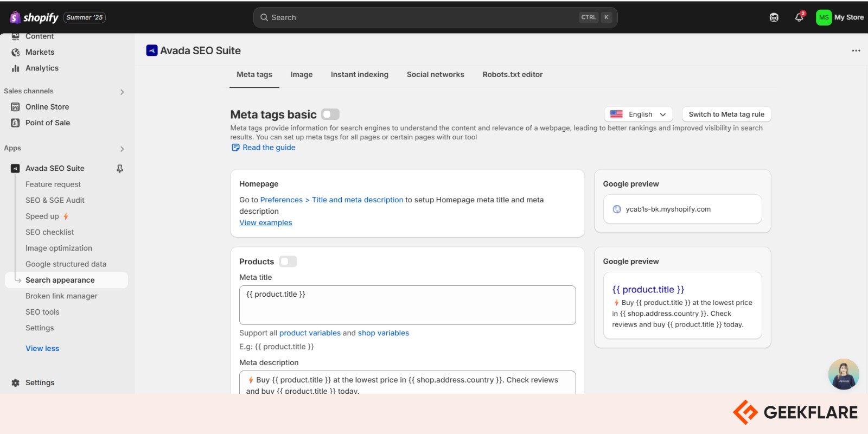This screenshot has width=868, height=434.
Task: Click ycab1s-bk.myshopify.com preview URL
Action: 668,209
